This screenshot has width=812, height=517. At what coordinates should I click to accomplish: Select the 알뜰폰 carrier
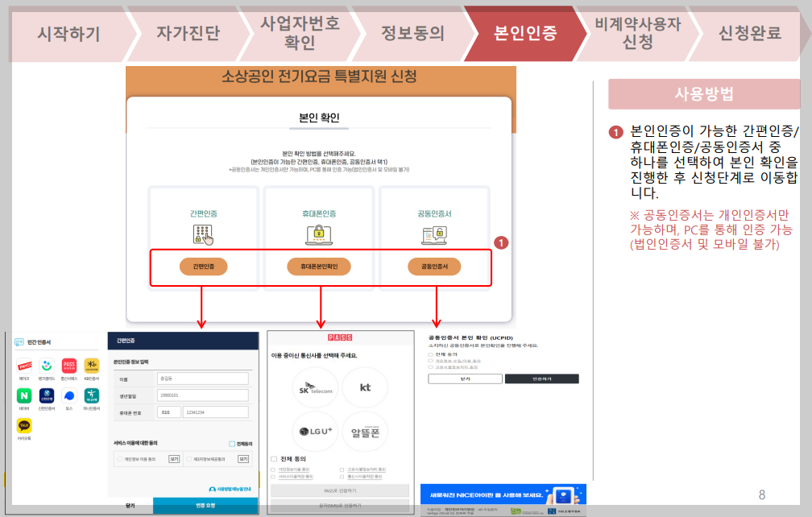pyautogui.click(x=365, y=432)
